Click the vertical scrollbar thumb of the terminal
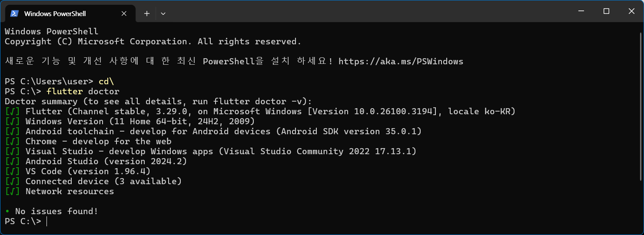 (641, 106)
